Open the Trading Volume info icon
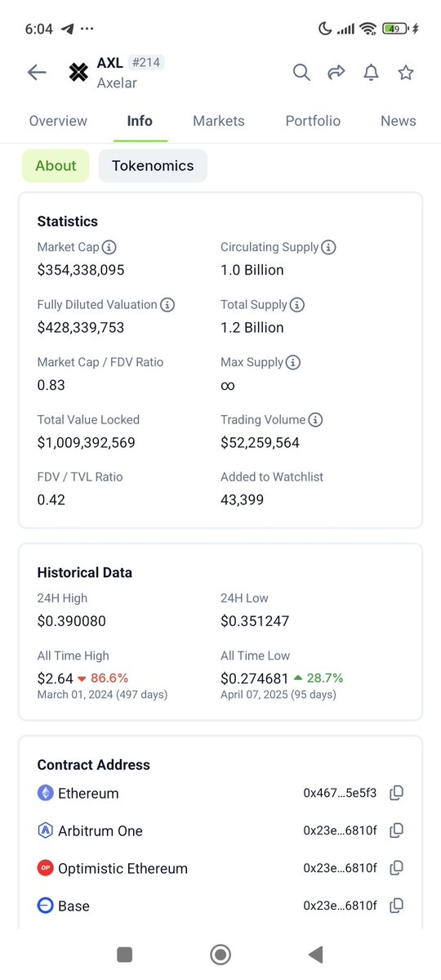Viewport: 441px width, 980px height. click(315, 420)
